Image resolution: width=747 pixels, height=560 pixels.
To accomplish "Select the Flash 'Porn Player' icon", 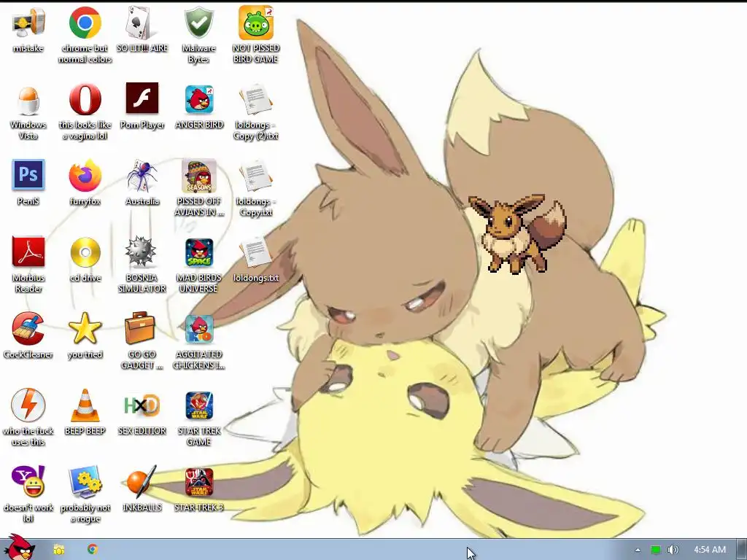I will [142, 98].
